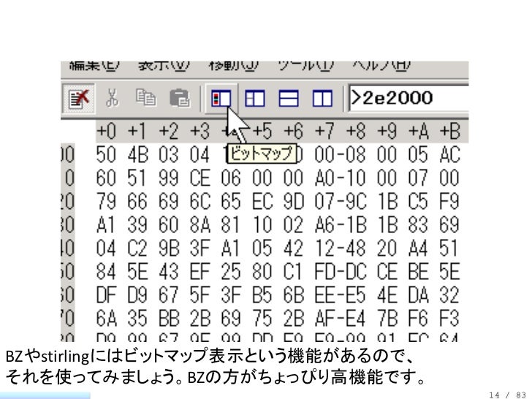Select hex byte 7B
This screenshot has height=399, width=532.
(x=387, y=319)
